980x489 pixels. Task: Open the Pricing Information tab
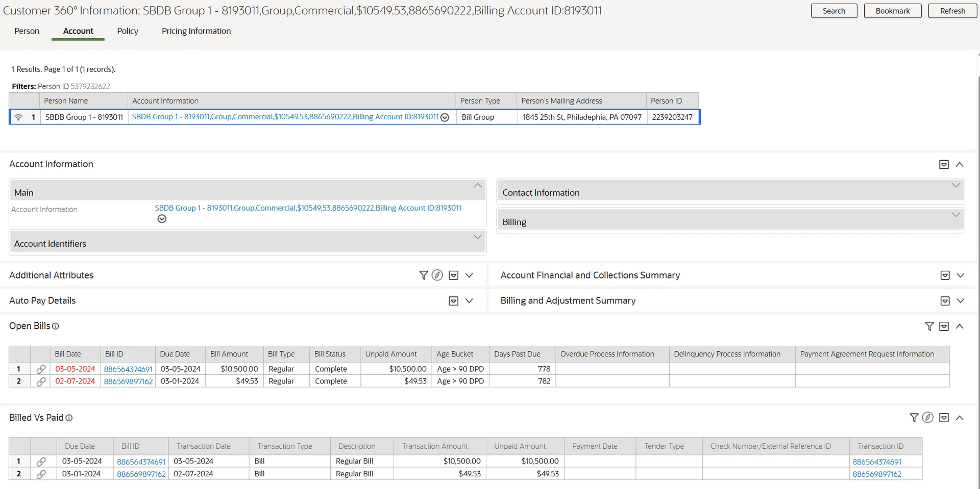pos(196,31)
